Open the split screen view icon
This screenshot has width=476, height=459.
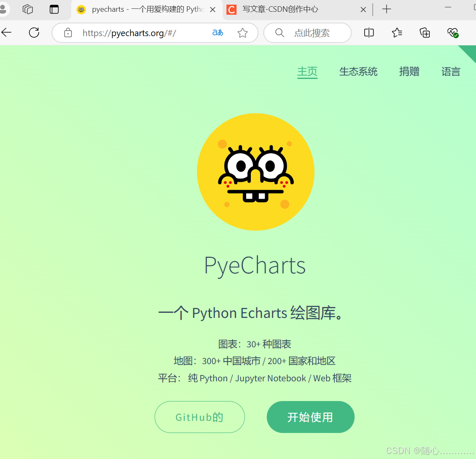pos(369,32)
